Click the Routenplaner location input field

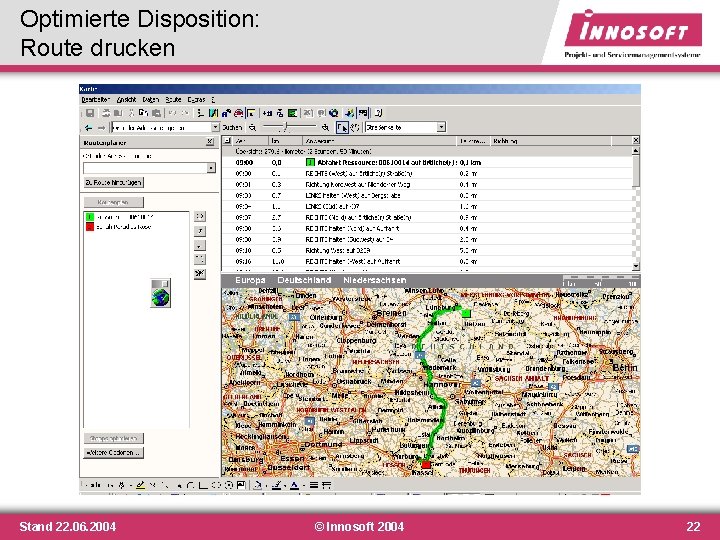click(145, 168)
